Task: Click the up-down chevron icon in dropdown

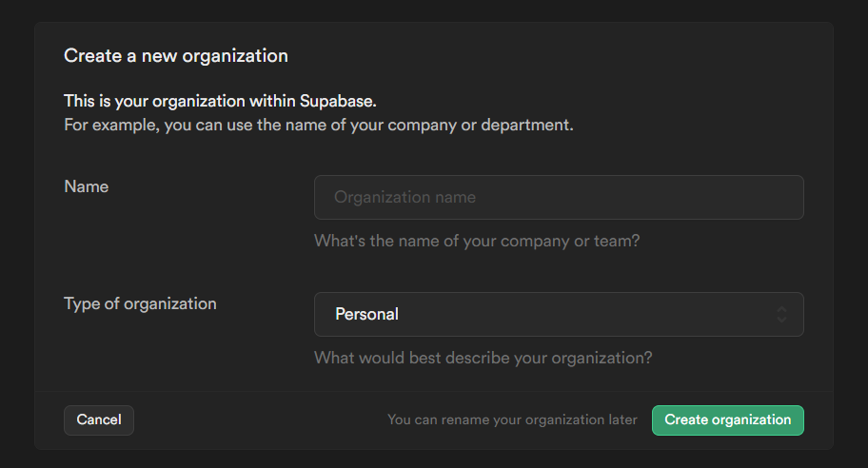Action: click(781, 314)
